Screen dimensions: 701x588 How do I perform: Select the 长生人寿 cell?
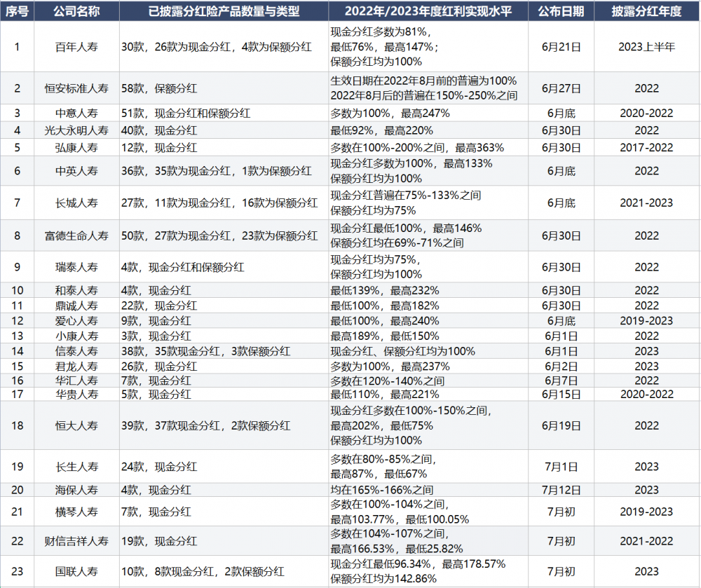[76, 467]
